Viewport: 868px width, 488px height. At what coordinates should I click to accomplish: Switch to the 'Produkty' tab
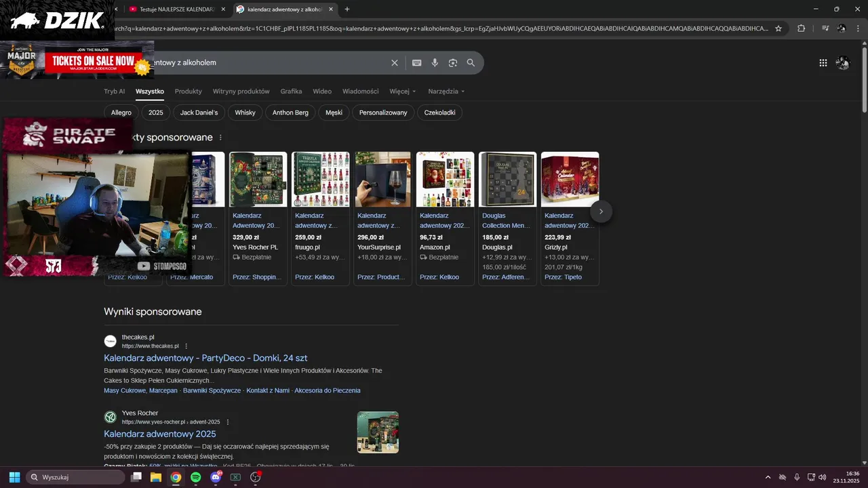point(189,91)
